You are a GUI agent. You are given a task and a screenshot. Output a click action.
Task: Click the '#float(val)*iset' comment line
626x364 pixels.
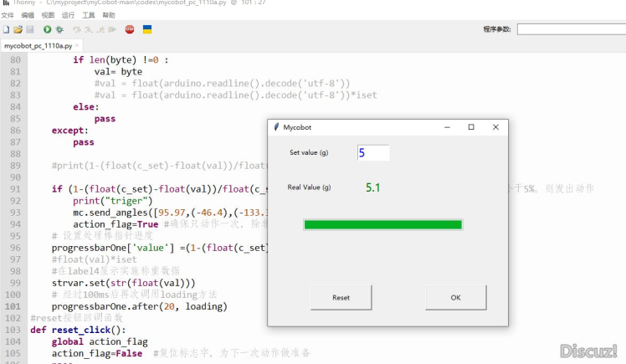pyautogui.click(x=94, y=259)
